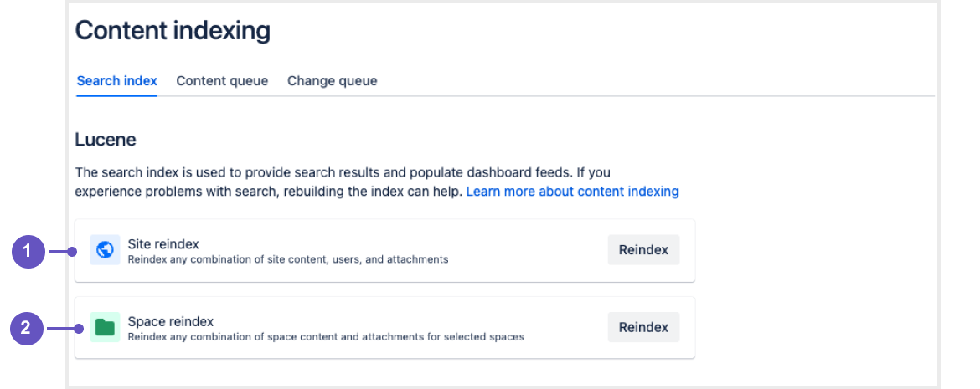Click the blue globe Site reindex icon
This screenshot has width=980, height=389.
point(105,250)
